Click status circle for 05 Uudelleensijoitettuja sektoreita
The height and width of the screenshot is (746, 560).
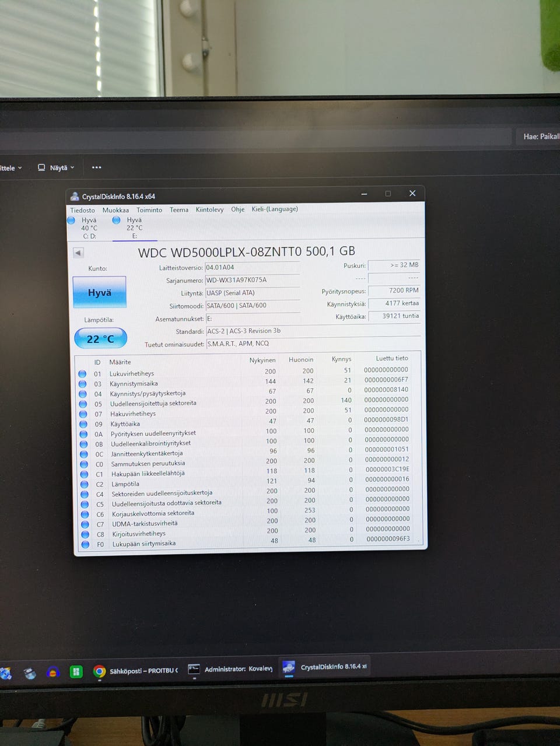[x=83, y=404]
